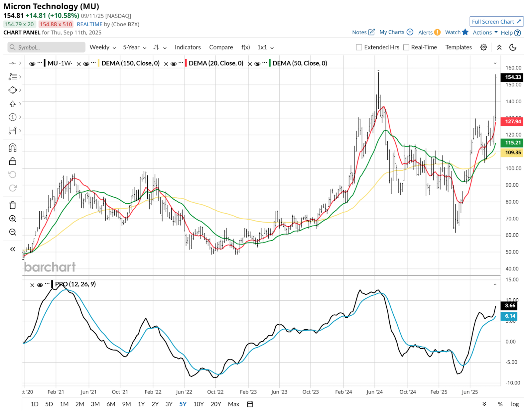Click the Symbol search field
Image resolution: width=532 pixels, height=416 pixels.
click(46, 47)
